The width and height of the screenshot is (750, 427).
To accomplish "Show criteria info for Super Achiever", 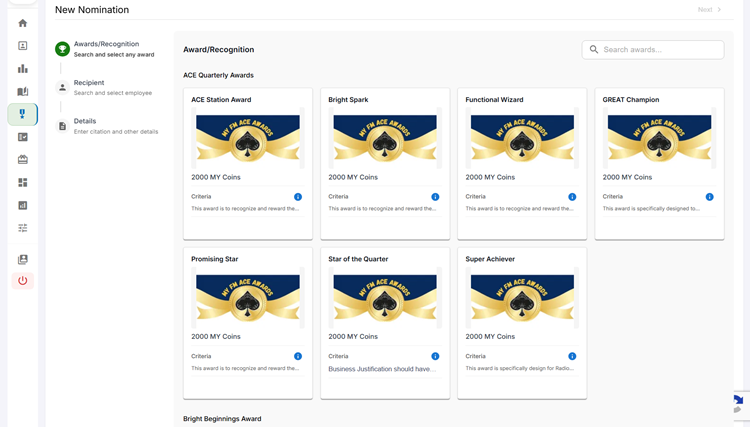I will point(572,356).
